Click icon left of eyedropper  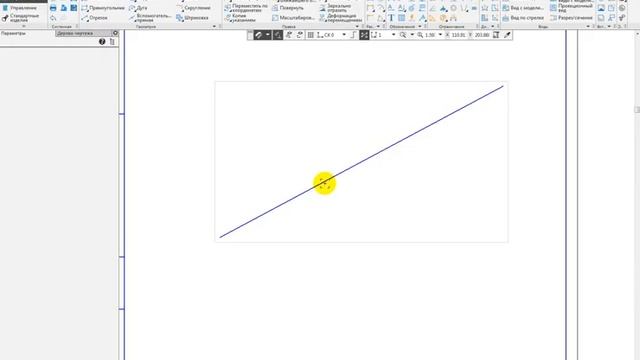click(496, 35)
